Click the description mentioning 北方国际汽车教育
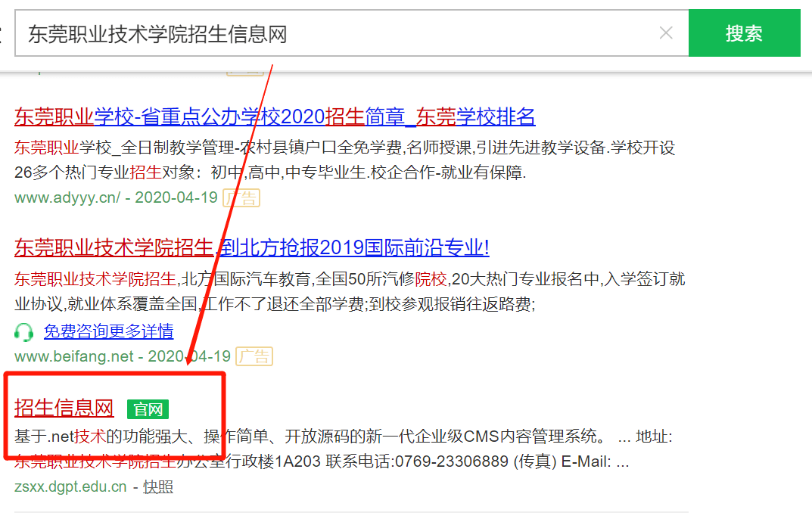Image resolution: width=812 pixels, height=522 pixels. [350, 291]
